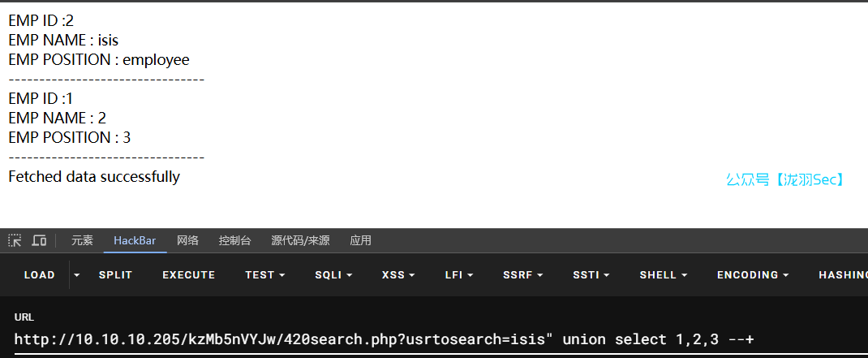Click the SPLIT button
This screenshot has width=868, height=358.
click(x=116, y=275)
